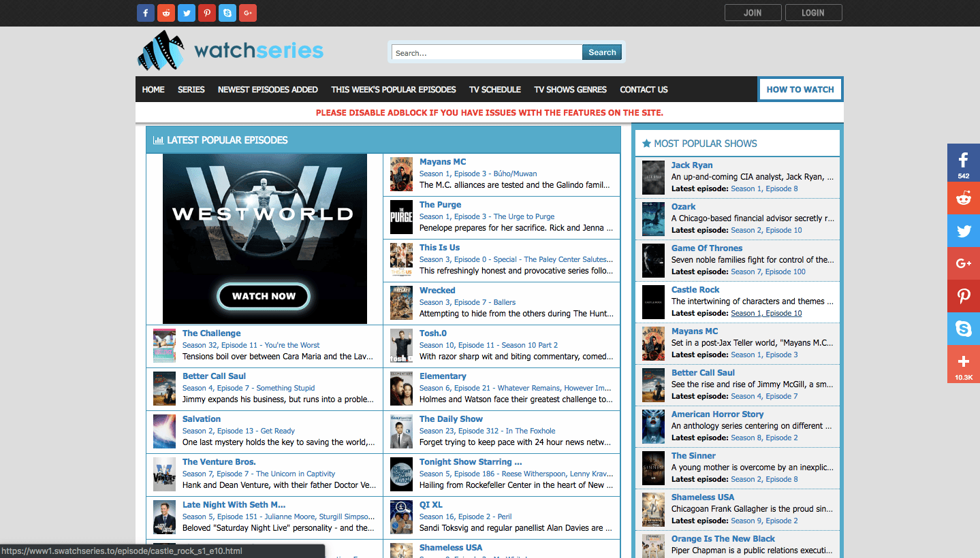Open QI XL Episode 2 - Peril link
The image size is (980, 558).
[x=465, y=516]
